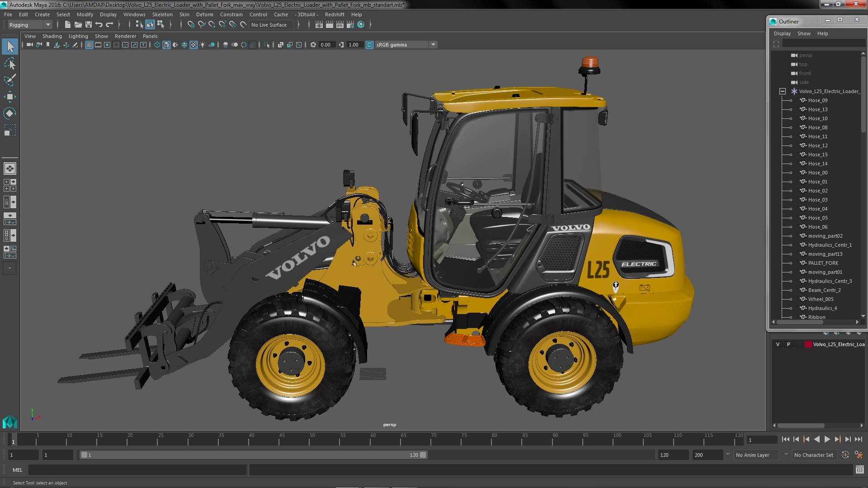Activate the Scale tool
Viewport: 868px width, 488px height.
coord(10,131)
